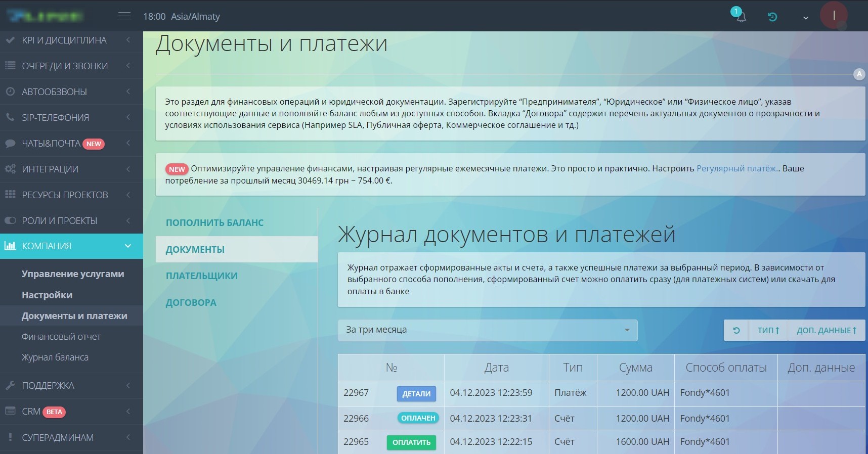Viewport: 868px width, 454px height.
Task: Click the list icon of Очереди и звонки
Action: tap(10, 66)
